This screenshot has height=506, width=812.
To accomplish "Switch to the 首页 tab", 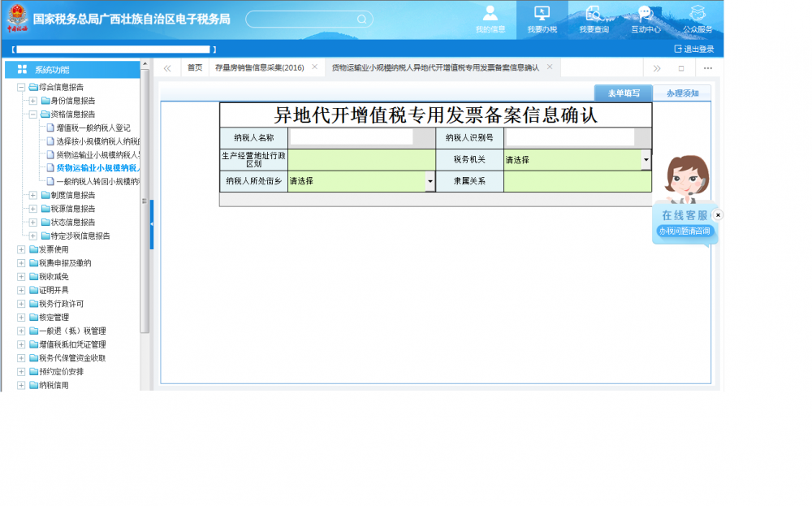I will click(x=195, y=68).
